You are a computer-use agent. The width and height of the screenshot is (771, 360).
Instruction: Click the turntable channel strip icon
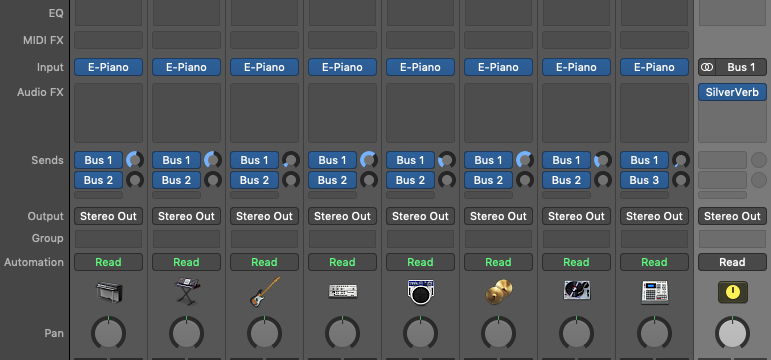pos(577,291)
